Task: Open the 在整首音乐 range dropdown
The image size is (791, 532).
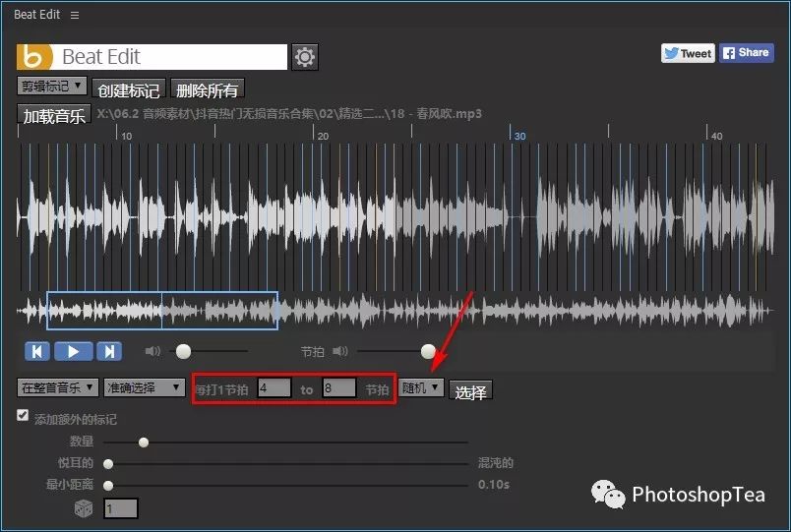Action: [x=57, y=387]
